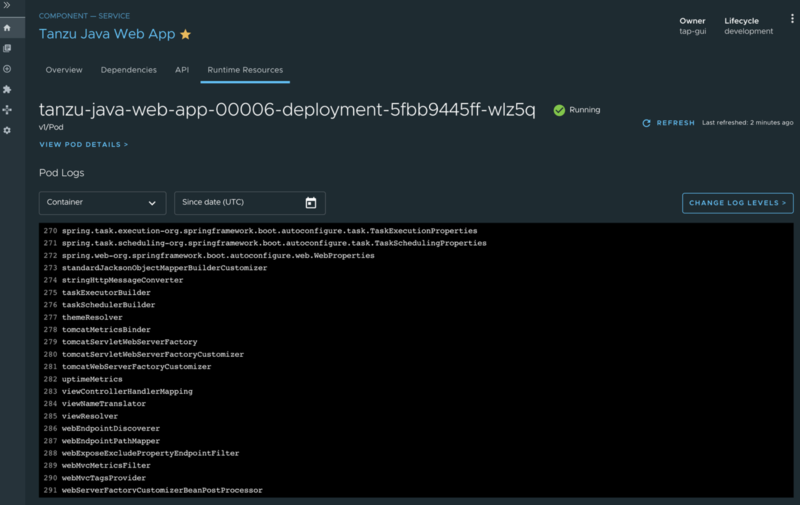This screenshot has width=800, height=505.
Task: Click the Create plus-circle sidebar icon
Action: [8, 69]
